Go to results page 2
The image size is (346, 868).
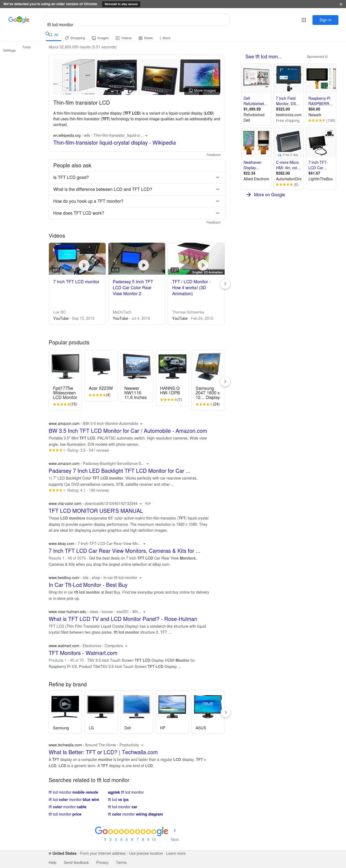click(x=111, y=840)
